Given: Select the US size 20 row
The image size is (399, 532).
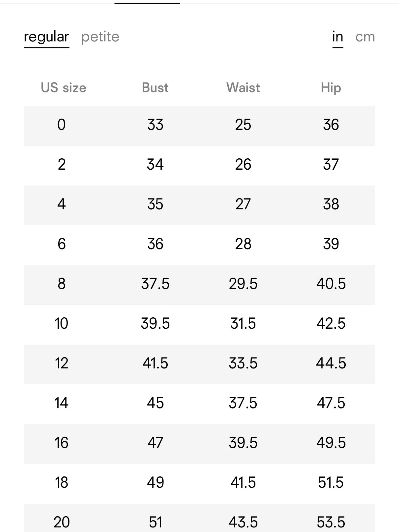Looking at the screenshot, I should [x=199, y=518].
